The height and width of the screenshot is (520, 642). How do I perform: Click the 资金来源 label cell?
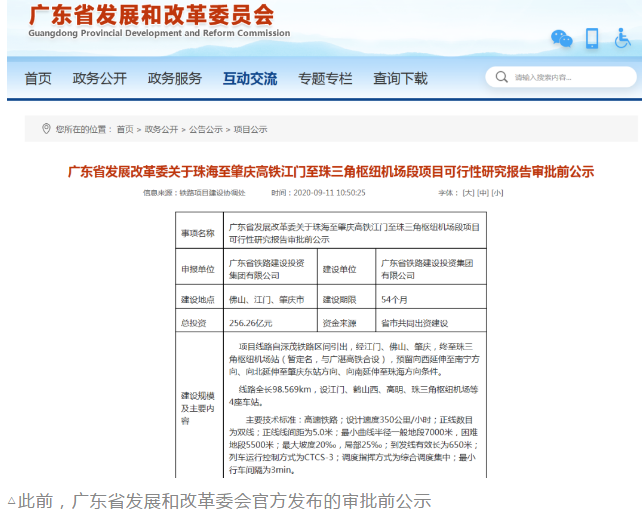346,320
